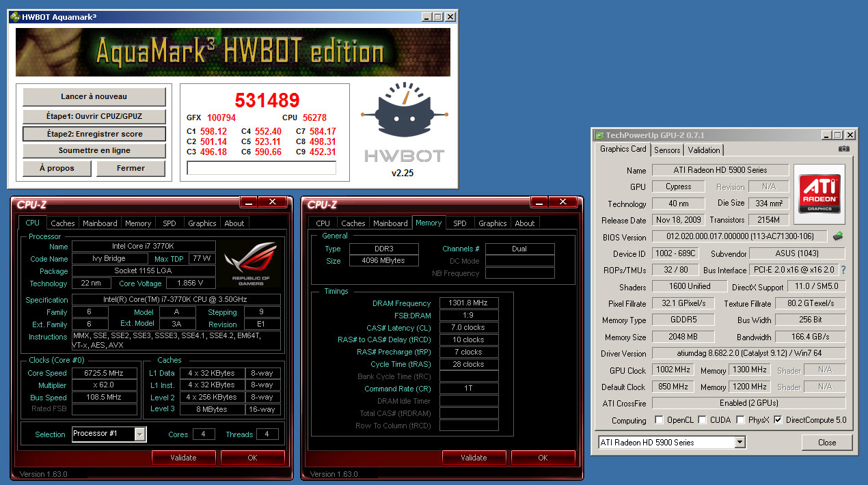The image size is (868, 485).
Task: Click the Bus Interface question mark icon
Action: point(843,270)
